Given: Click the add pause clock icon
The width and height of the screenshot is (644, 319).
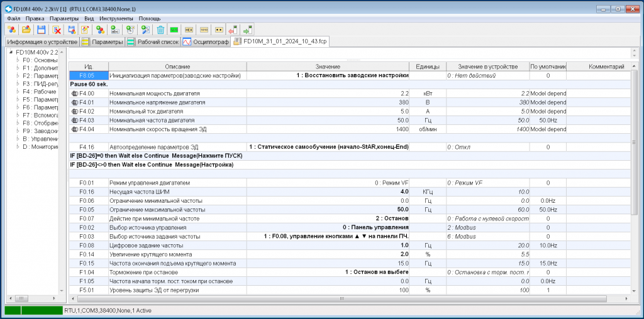Looking at the screenshot, I should [131, 30].
